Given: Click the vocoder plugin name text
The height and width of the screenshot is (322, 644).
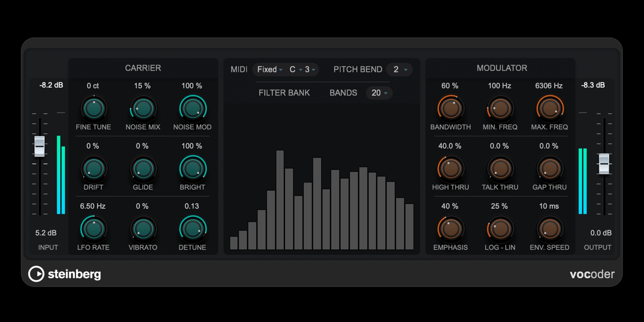Looking at the screenshot, I should click(592, 274).
